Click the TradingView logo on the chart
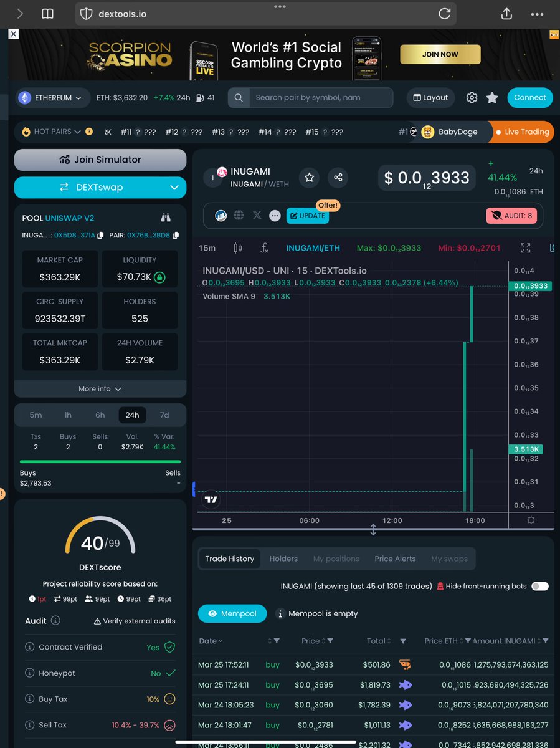The image size is (560, 748). (211, 499)
